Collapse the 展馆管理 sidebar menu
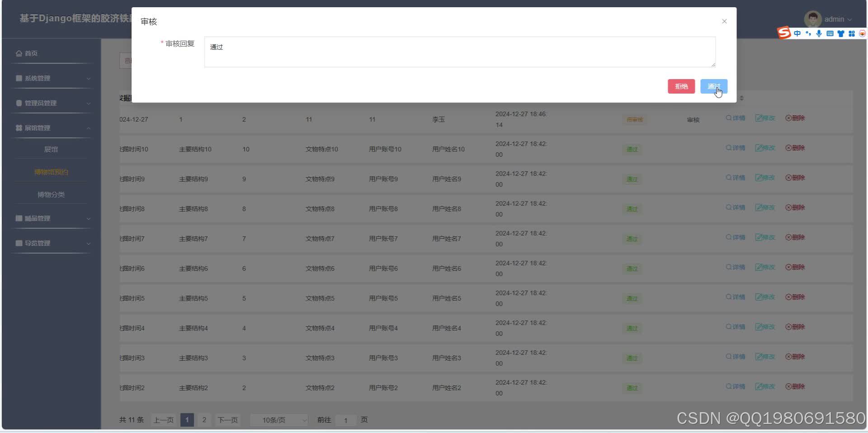Viewport: 868px width, 433px height. [x=52, y=128]
